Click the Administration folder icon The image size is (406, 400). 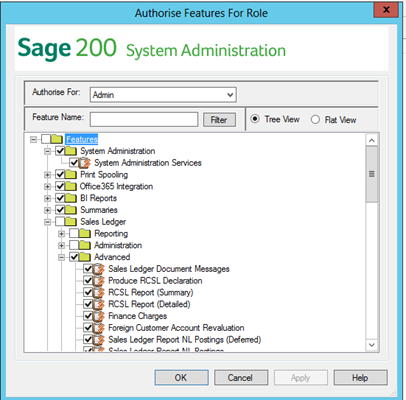point(85,245)
